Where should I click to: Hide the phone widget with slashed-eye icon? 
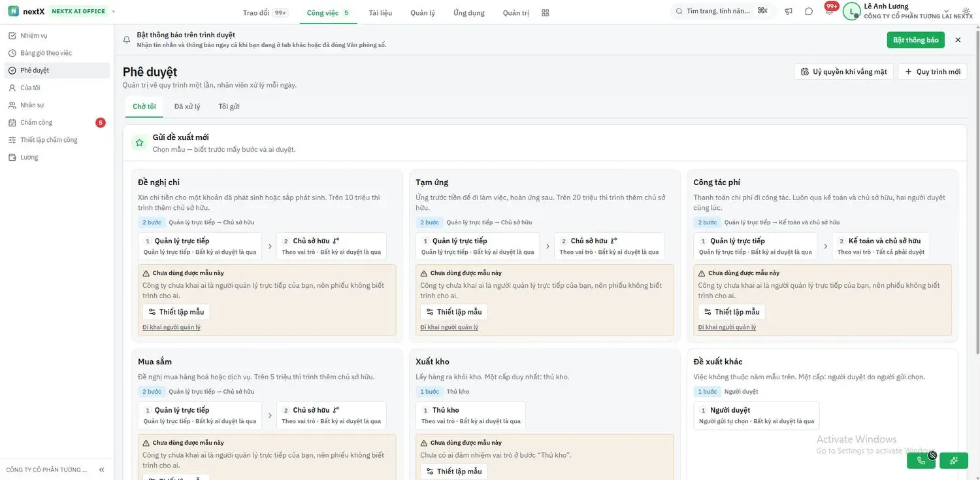point(932,455)
